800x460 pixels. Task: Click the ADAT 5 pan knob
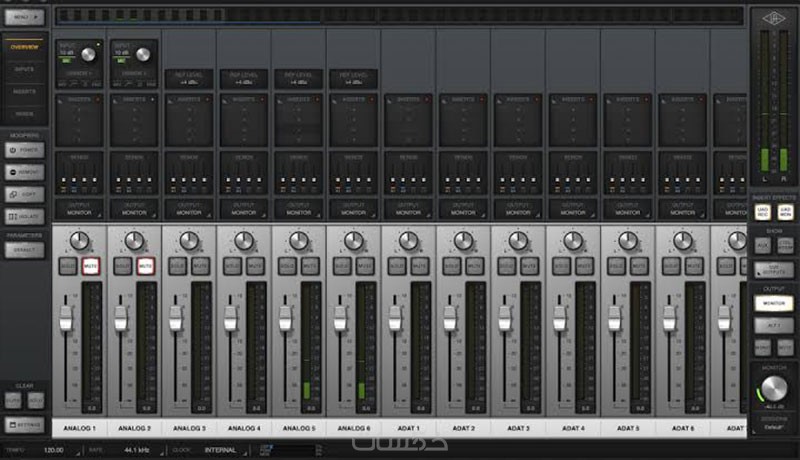pos(628,241)
